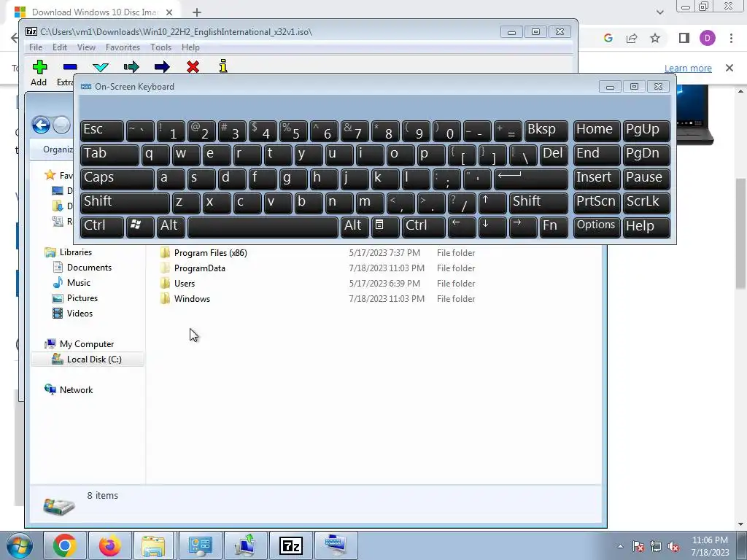Open the Favorites menu in 7-Zip
747x560 pixels.
123,47
